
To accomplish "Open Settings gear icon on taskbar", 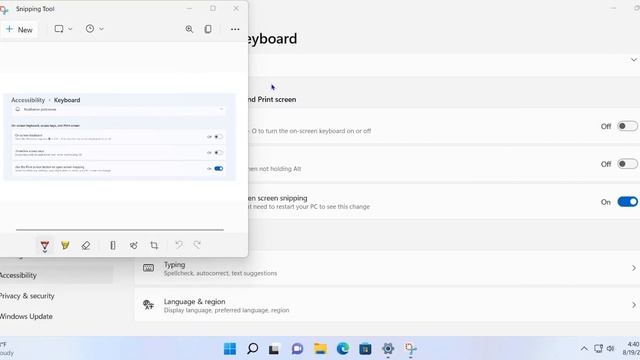I will coord(388,349).
